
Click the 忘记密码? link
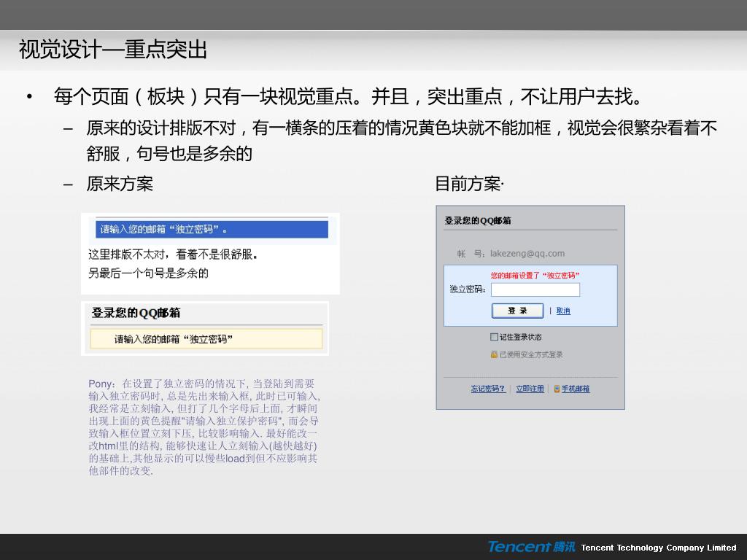488,389
